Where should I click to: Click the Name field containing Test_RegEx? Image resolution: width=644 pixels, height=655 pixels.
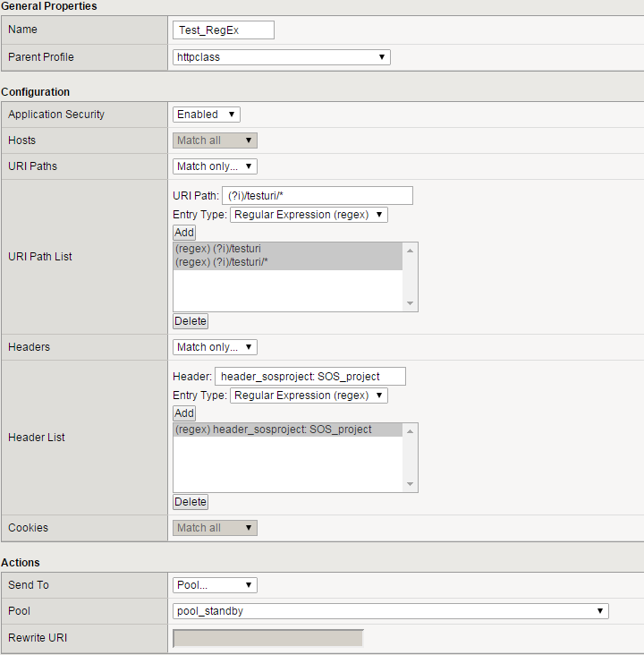tap(223, 30)
